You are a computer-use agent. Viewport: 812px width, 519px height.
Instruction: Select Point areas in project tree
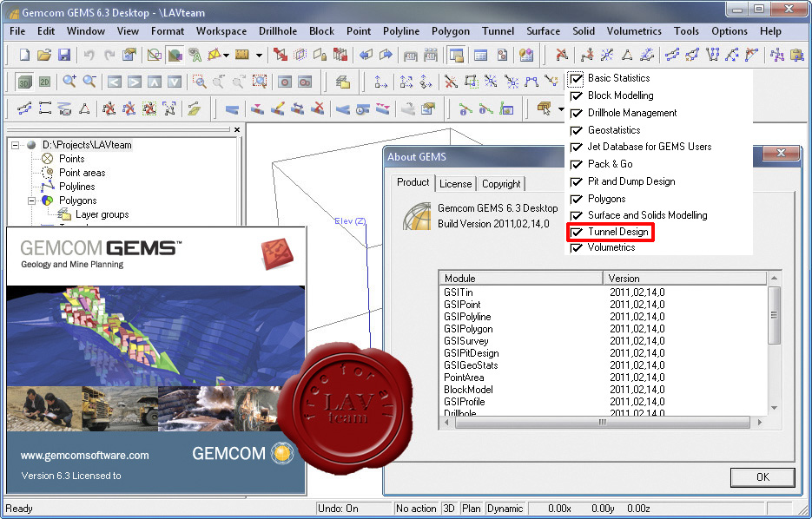82,173
